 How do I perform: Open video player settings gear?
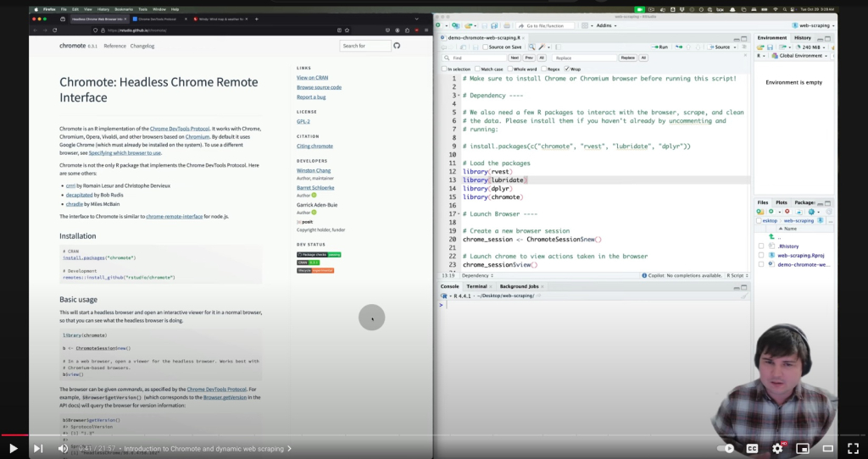[x=778, y=449]
